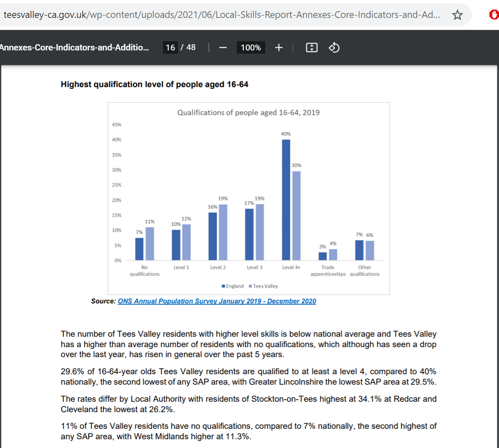Screen dimensions: 499x448
Task: Zoom in using the plus button
Action: coord(279,48)
